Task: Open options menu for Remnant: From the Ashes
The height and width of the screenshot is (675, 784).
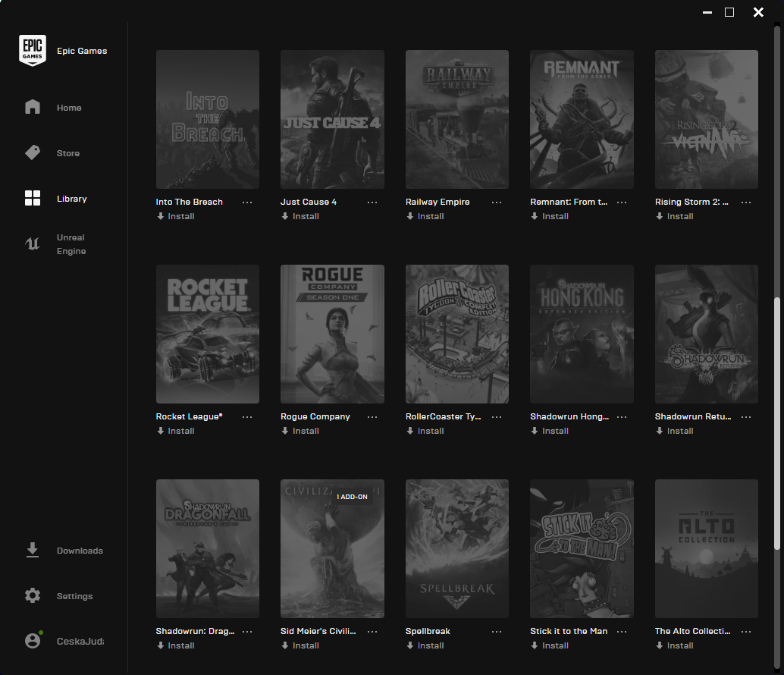Action: pos(622,202)
